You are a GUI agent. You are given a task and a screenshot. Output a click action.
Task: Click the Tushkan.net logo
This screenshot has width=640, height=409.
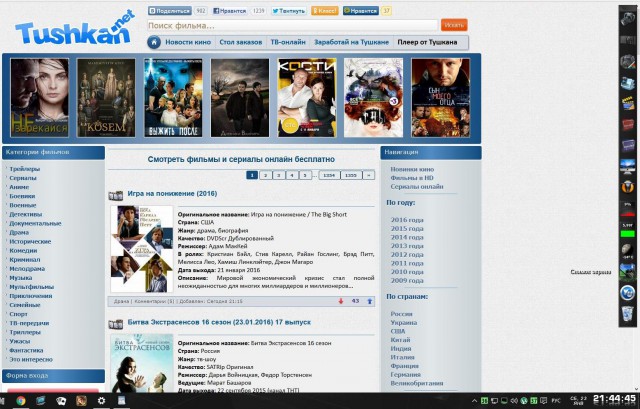point(75,28)
